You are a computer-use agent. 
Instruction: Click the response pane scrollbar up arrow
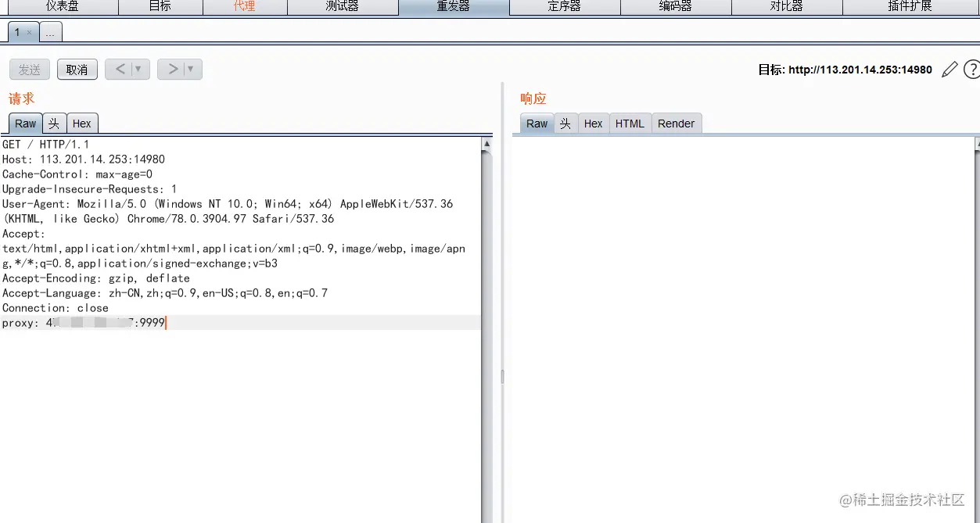[978, 145]
